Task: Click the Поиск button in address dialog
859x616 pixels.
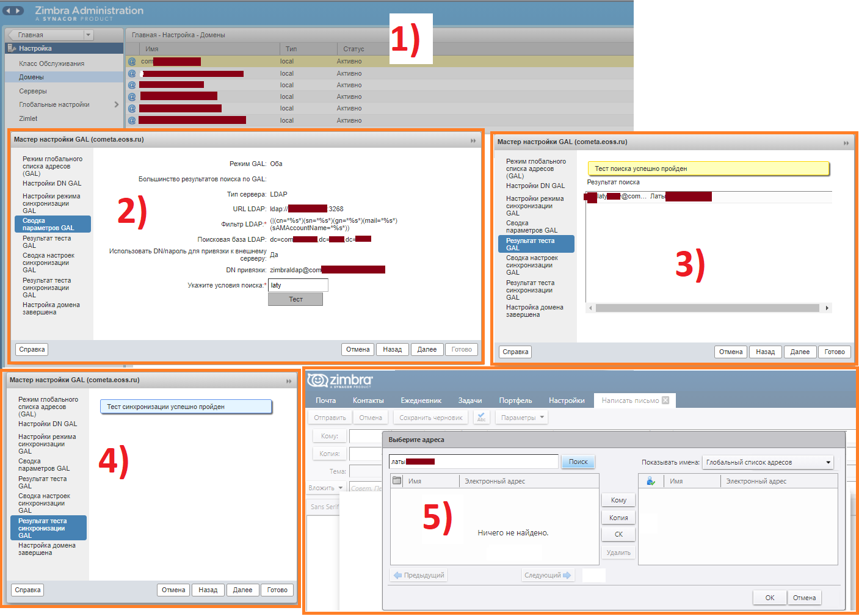Action: point(578,462)
